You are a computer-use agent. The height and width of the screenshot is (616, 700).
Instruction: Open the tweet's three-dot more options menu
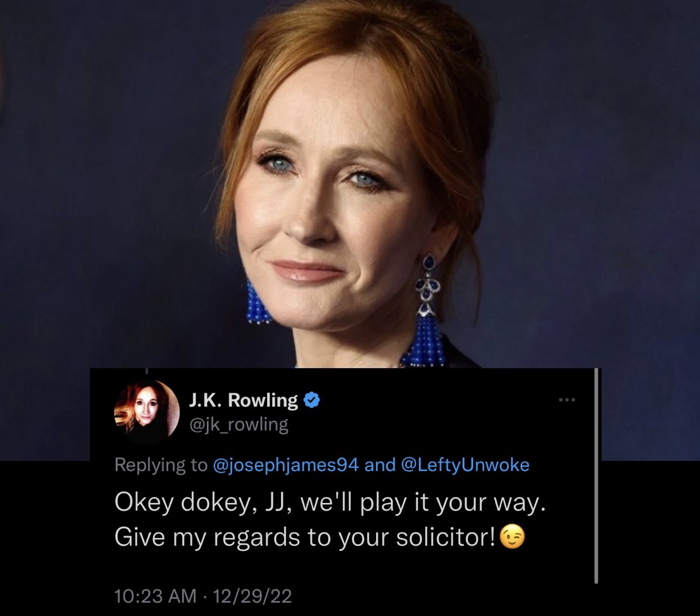tap(567, 400)
